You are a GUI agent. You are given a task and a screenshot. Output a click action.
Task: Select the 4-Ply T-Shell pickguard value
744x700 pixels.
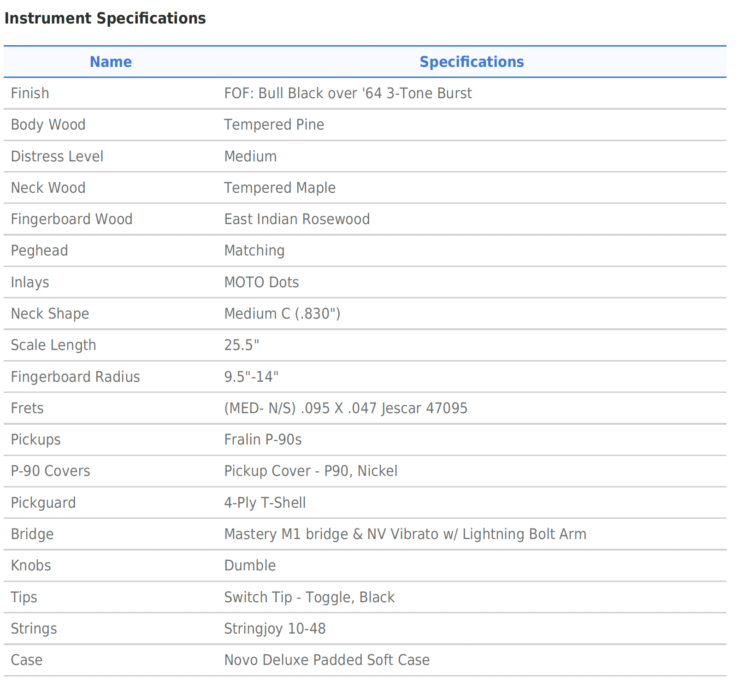point(265,503)
